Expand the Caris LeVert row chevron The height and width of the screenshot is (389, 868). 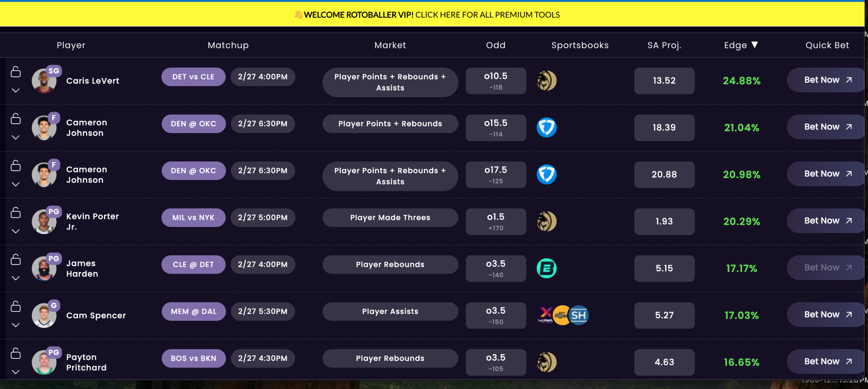16,91
